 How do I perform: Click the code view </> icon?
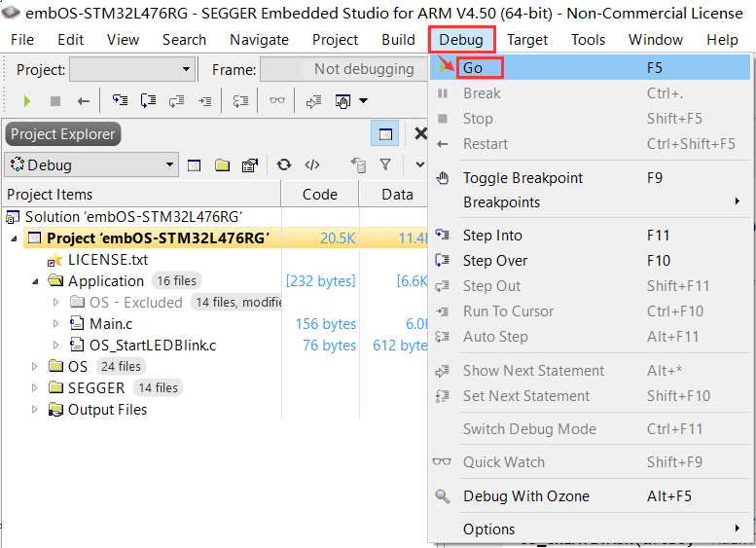[x=312, y=164]
